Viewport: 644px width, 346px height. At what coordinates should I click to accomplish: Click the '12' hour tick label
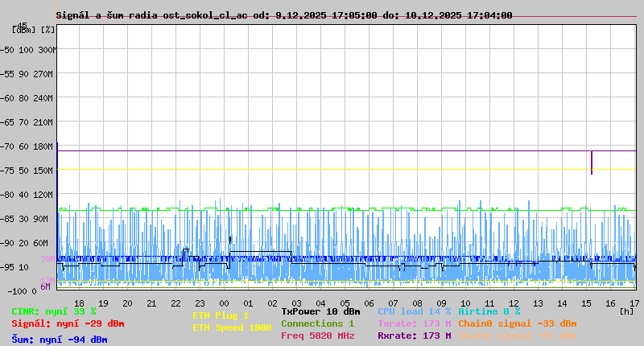point(514,303)
